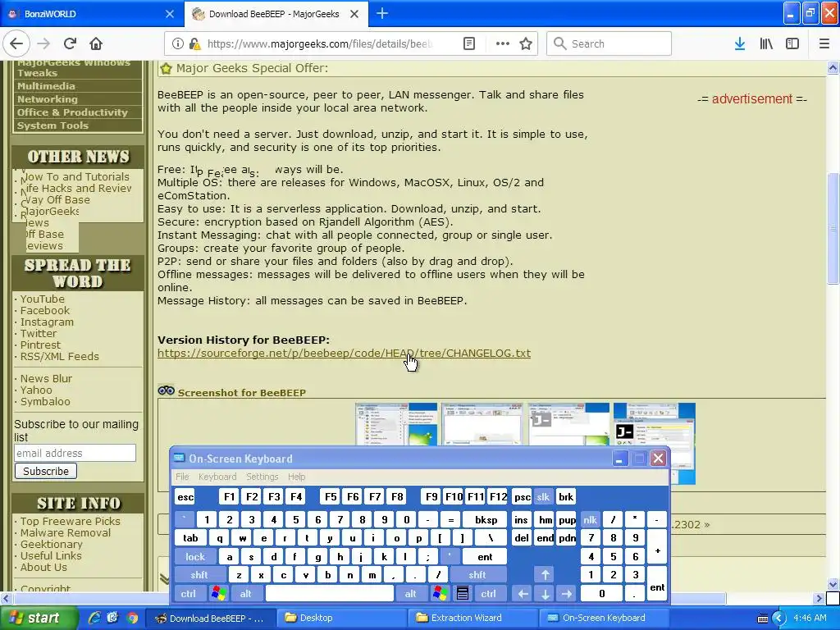
Task: Open the Twitter sidebar link
Action: point(39,333)
